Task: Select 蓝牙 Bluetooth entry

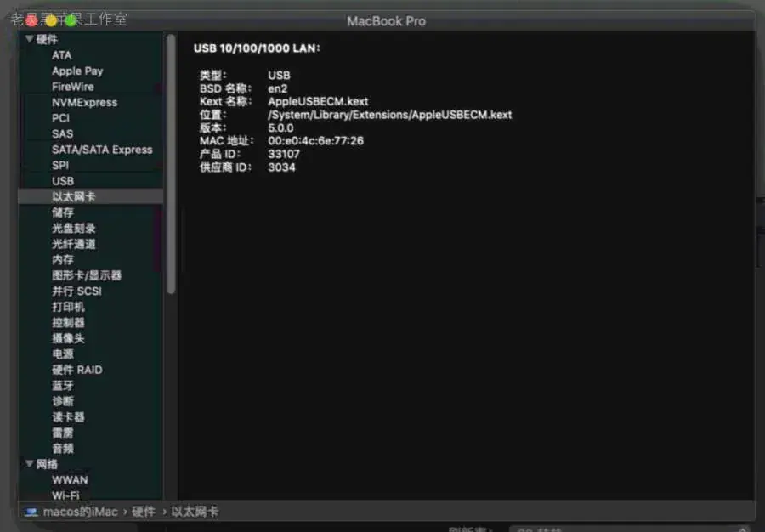Action: (63, 386)
